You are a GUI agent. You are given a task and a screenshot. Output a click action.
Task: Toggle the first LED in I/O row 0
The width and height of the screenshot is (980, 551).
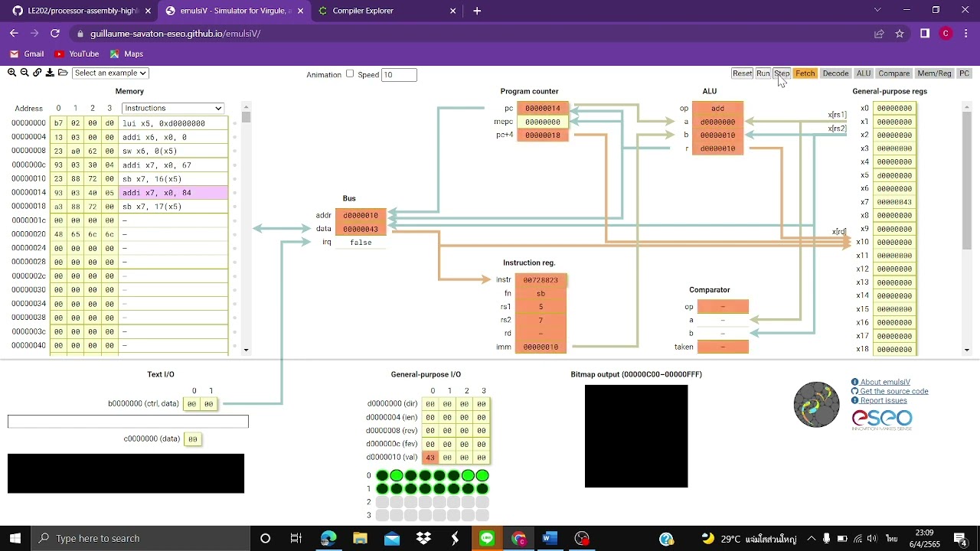pyautogui.click(x=382, y=476)
